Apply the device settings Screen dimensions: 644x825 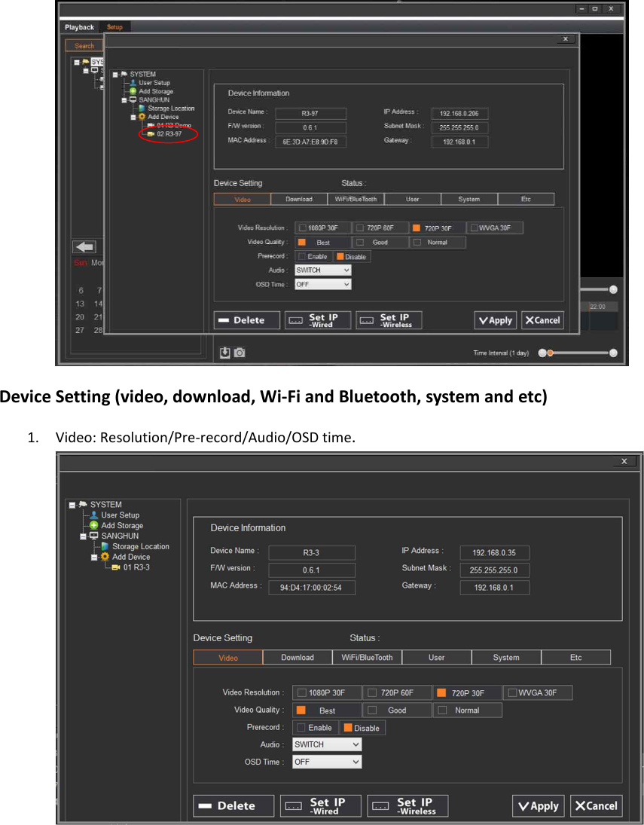[x=538, y=805]
